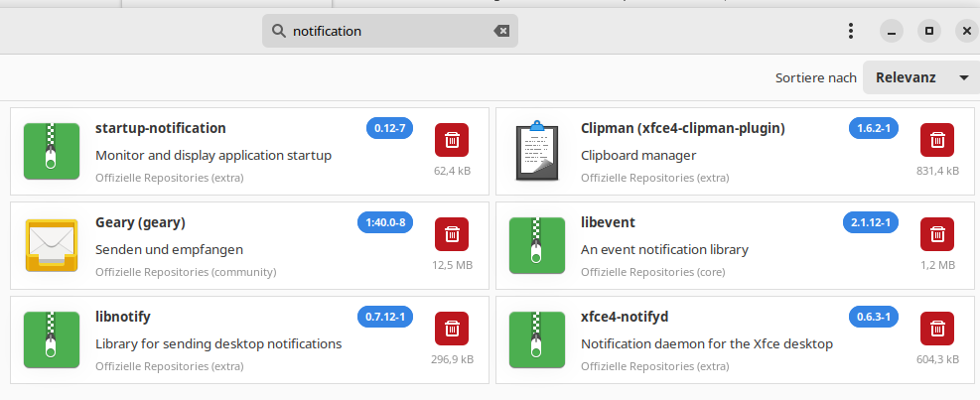This screenshot has height=400, width=980.
Task: Clear the search field text
Action: tap(501, 31)
